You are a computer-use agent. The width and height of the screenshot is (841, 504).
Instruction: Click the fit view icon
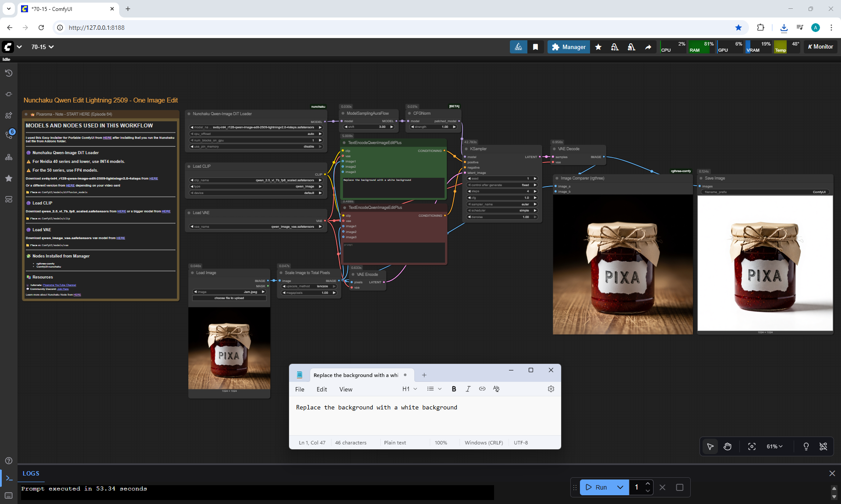[752, 446]
